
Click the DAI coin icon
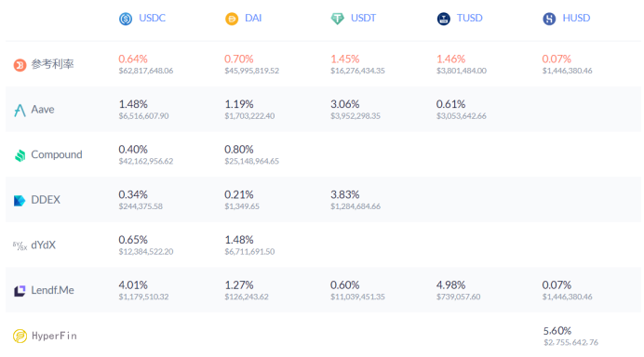(232, 19)
